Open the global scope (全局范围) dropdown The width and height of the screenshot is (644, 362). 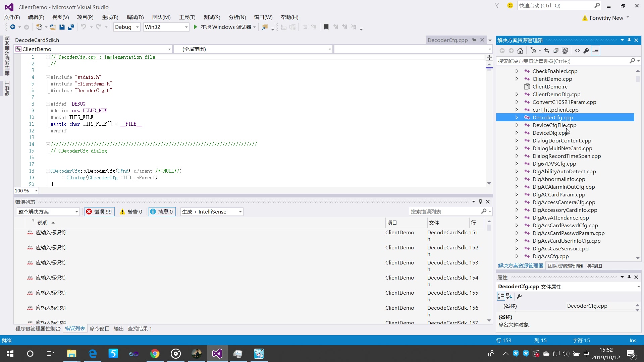[x=254, y=49]
